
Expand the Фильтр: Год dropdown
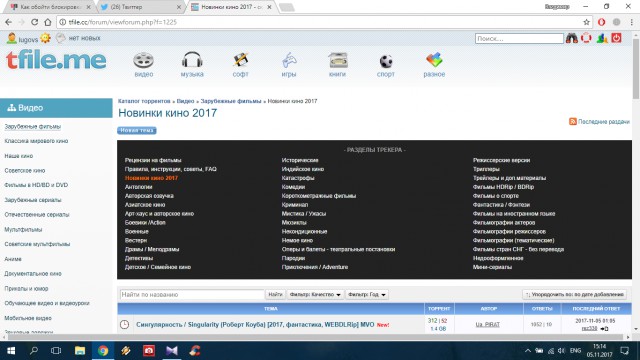367,294
